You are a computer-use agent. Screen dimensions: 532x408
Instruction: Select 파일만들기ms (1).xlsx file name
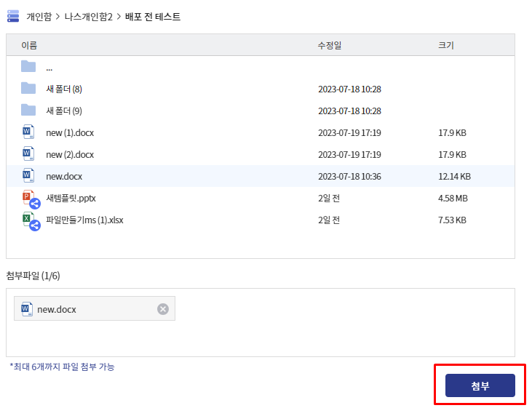point(84,220)
